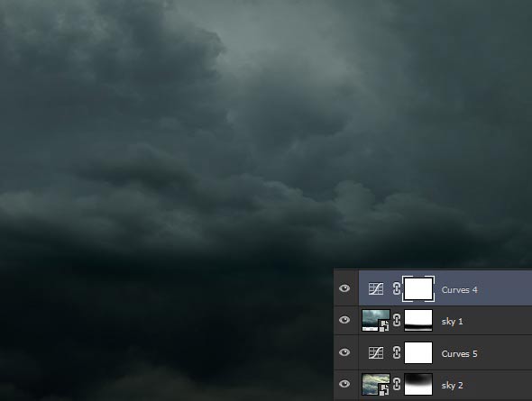Toggle the sky 2 layer eye icon
This screenshot has width=532, height=401.
point(344,384)
